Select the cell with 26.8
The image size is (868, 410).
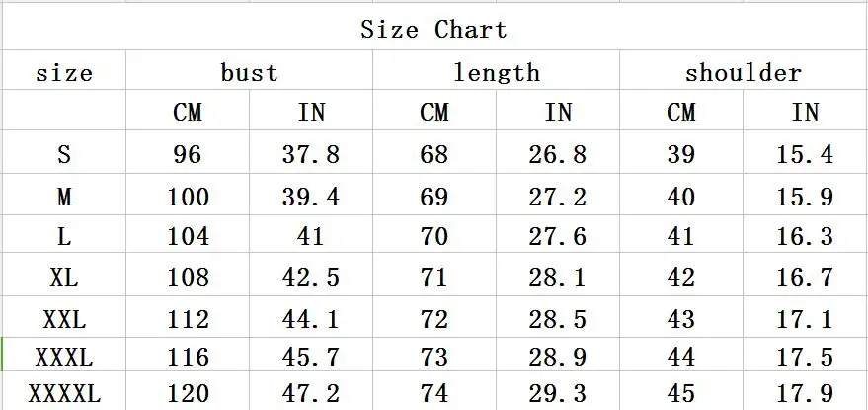tap(558, 154)
